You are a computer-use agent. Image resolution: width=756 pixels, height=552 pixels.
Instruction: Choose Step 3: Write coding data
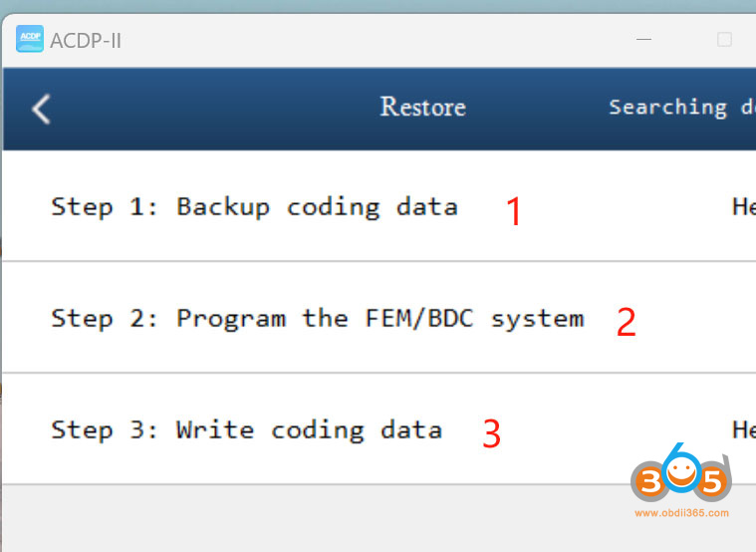tap(246, 430)
